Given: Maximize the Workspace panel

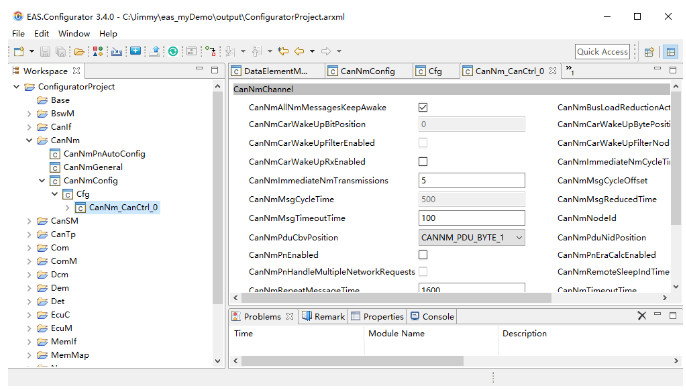Looking at the screenshot, I should [214, 70].
